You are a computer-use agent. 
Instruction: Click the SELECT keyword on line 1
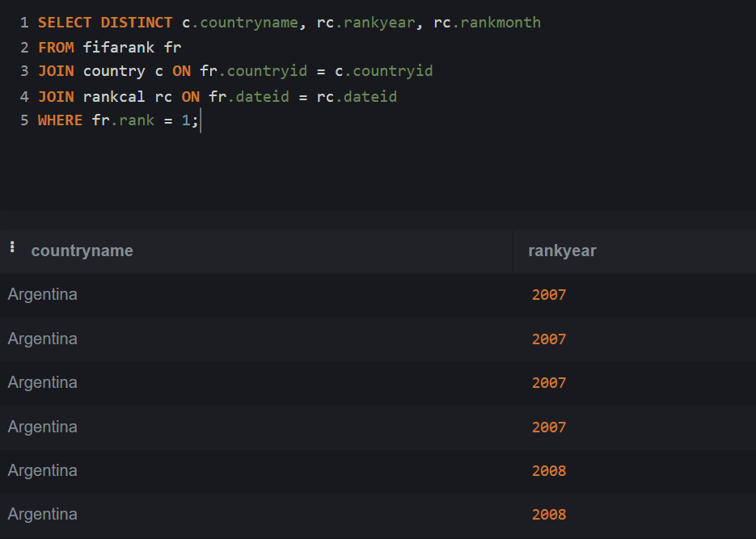click(65, 23)
